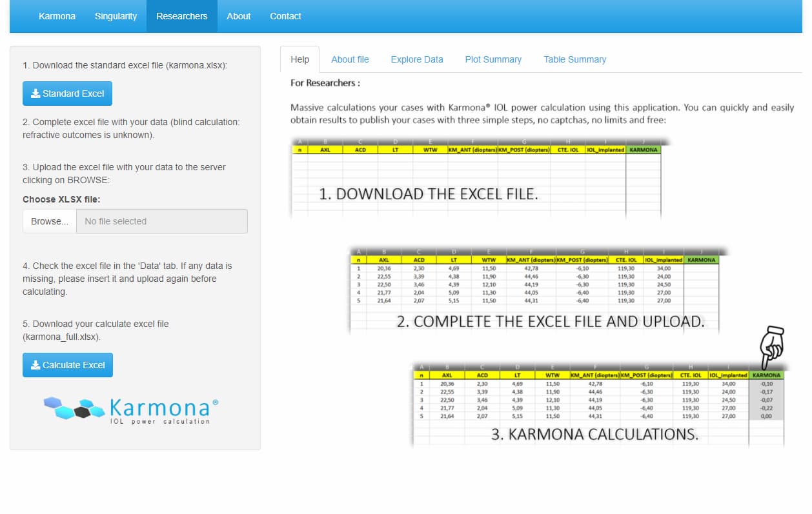Click the 'For Researchers :' heading
This screenshot has height=514, width=812.
click(325, 83)
